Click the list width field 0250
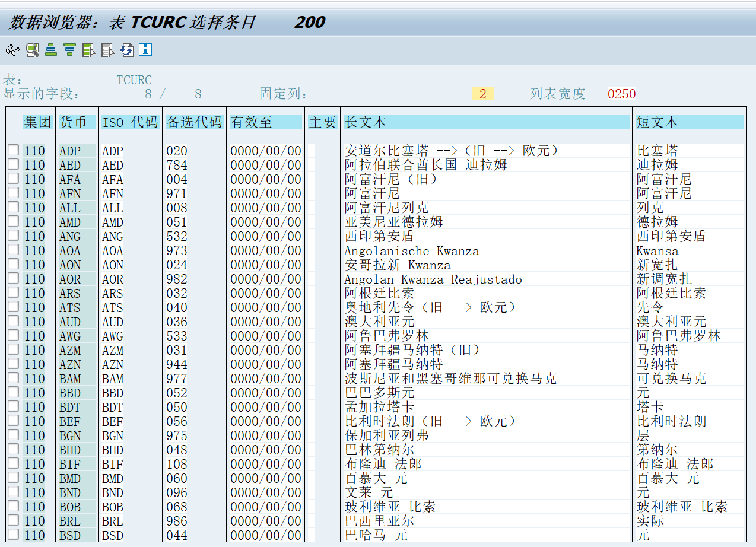This screenshot has height=547, width=756. [621, 94]
